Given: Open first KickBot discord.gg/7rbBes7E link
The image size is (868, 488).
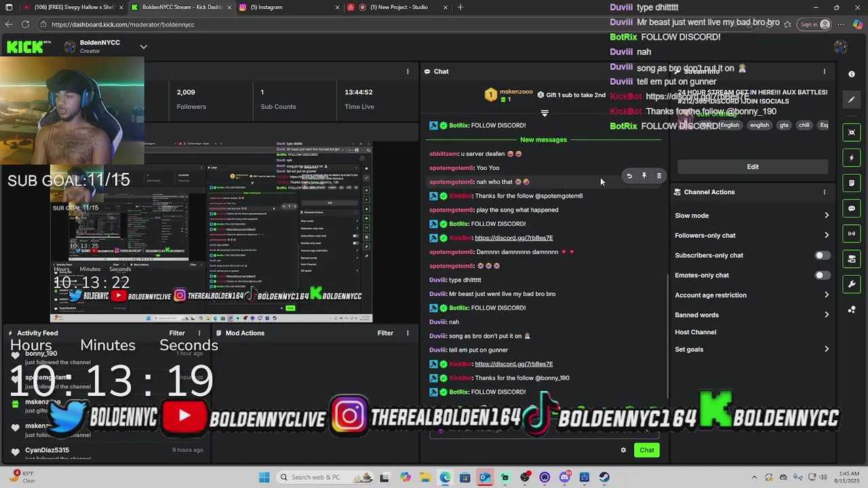Looking at the screenshot, I should click(x=513, y=238).
